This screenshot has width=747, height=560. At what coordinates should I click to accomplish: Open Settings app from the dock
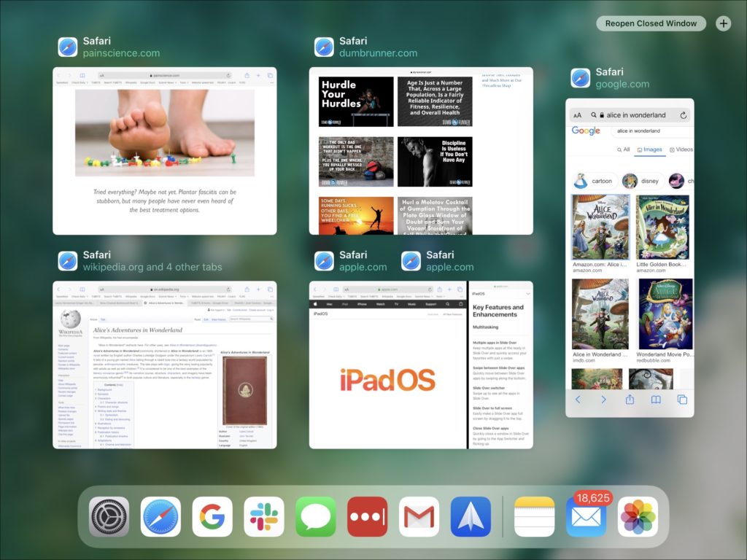(109, 517)
